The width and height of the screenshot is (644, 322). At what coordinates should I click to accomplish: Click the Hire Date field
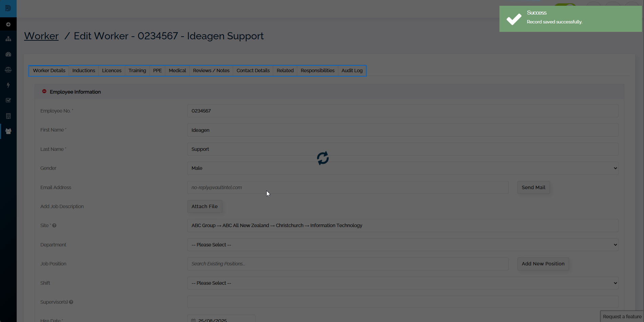tap(221, 319)
